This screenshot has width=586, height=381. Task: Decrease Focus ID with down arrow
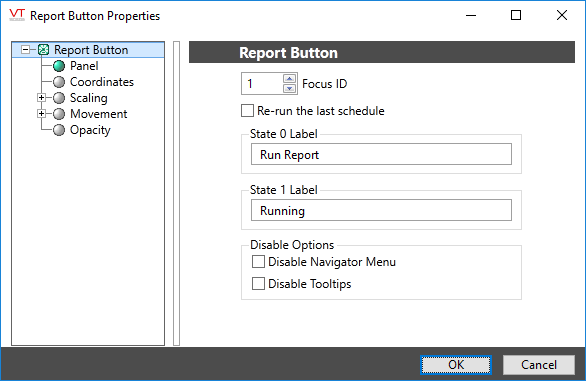[x=290, y=89]
